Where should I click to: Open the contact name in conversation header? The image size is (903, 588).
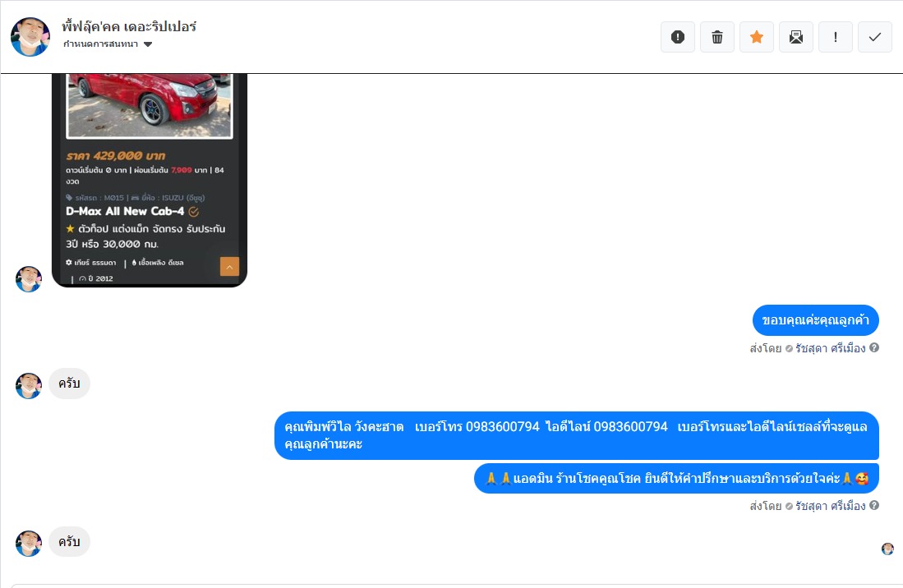pos(129,26)
